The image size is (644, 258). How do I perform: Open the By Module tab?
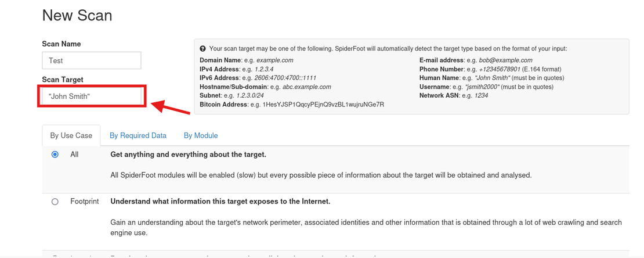coord(201,135)
